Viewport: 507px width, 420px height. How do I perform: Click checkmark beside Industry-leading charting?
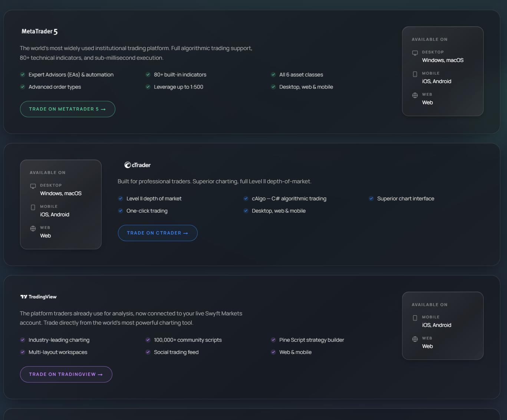(x=23, y=340)
